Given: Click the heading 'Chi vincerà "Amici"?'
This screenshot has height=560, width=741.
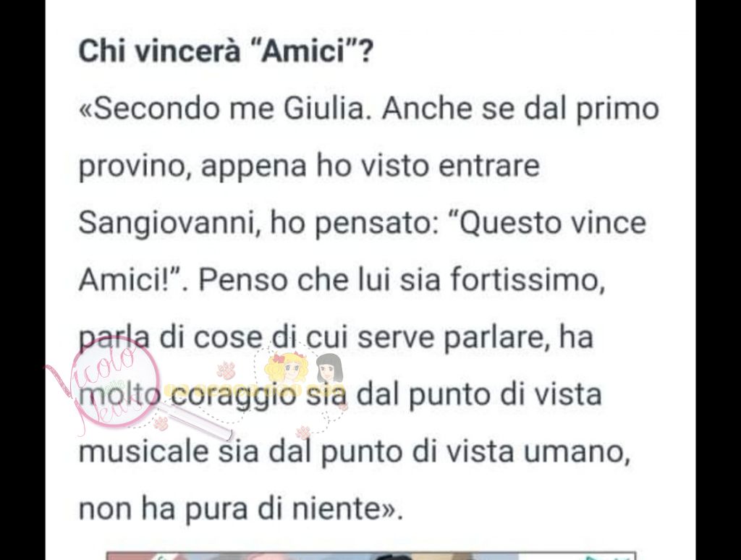Looking at the screenshot, I should click(226, 51).
